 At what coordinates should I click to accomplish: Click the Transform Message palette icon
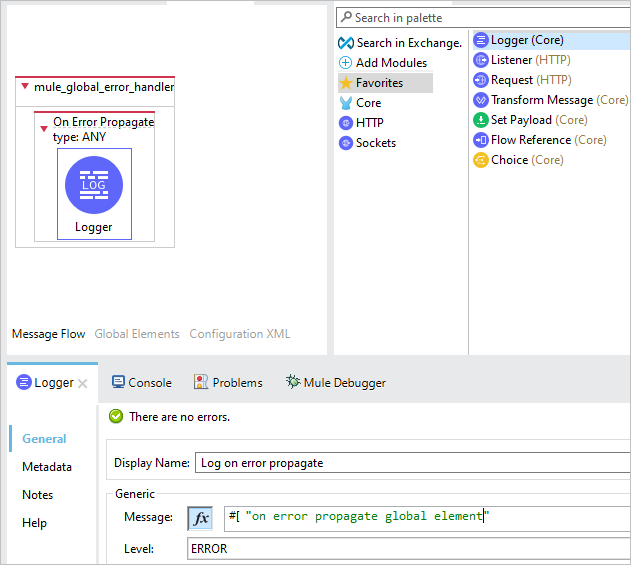(x=480, y=100)
